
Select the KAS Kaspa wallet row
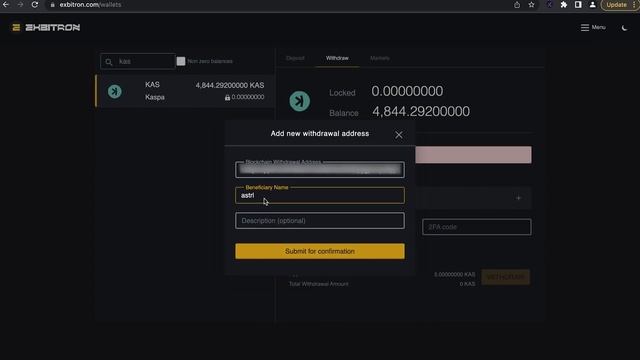[x=185, y=91]
